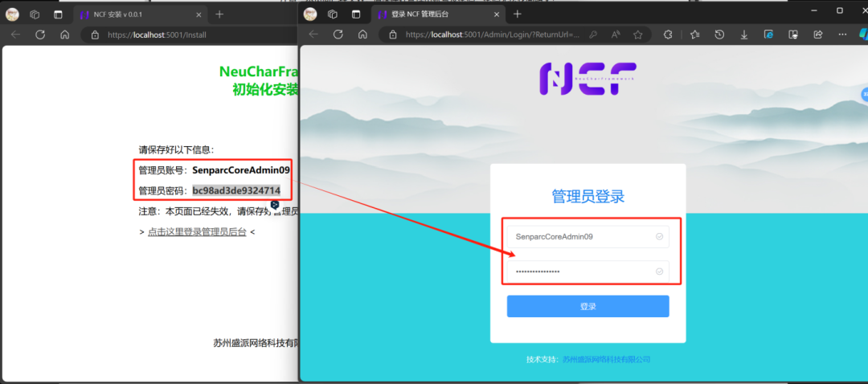This screenshot has height=384, width=868.
Task: Open the downloads icon
Action: [744, 35]
